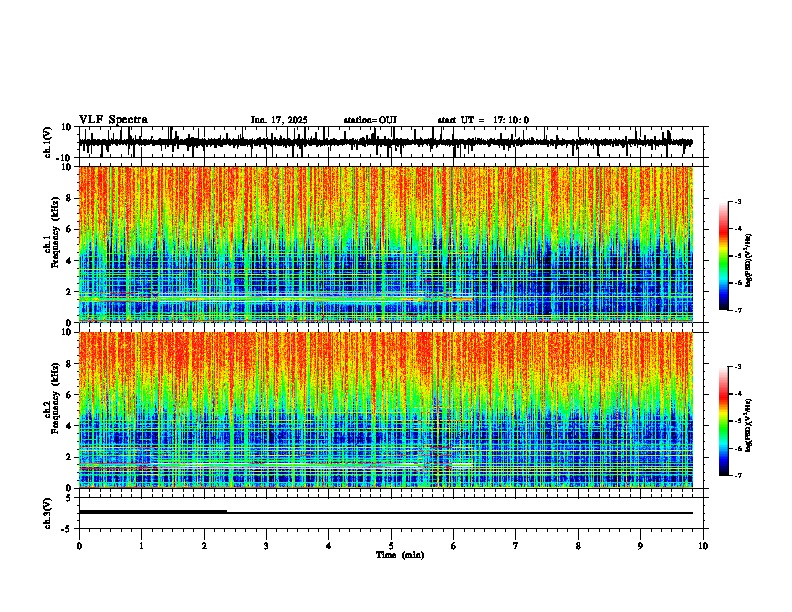
Task: Click the 'ch.3(V)' axis label
Action: (48, 513)
